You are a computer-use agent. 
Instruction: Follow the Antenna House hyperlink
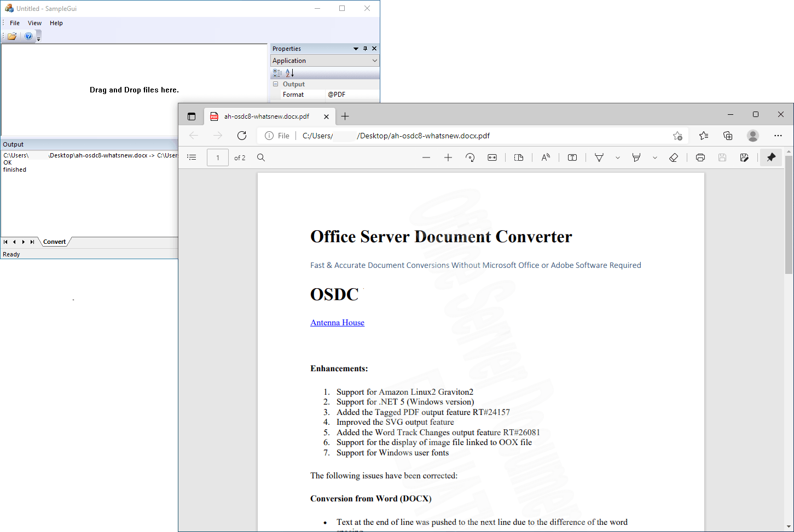(337, 323)
